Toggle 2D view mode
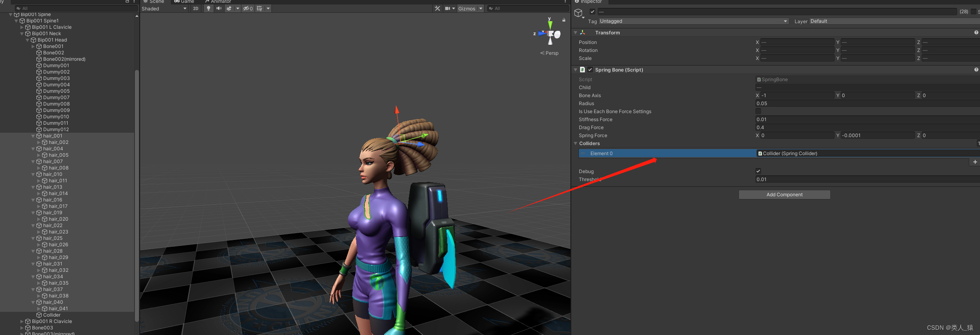 (195, 8)
